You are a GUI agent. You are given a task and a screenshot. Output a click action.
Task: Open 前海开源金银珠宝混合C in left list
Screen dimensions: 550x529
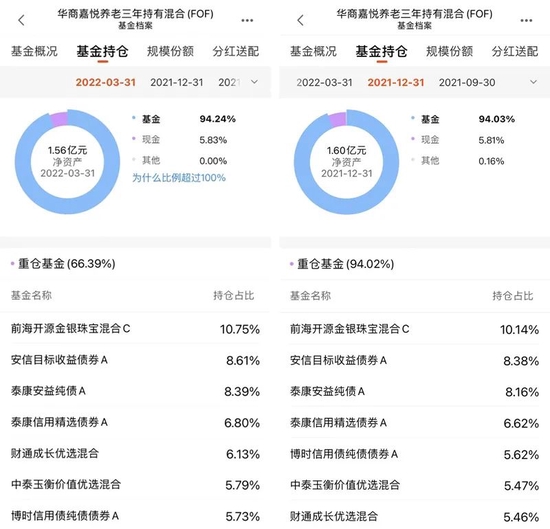click(x=135, y=329)
